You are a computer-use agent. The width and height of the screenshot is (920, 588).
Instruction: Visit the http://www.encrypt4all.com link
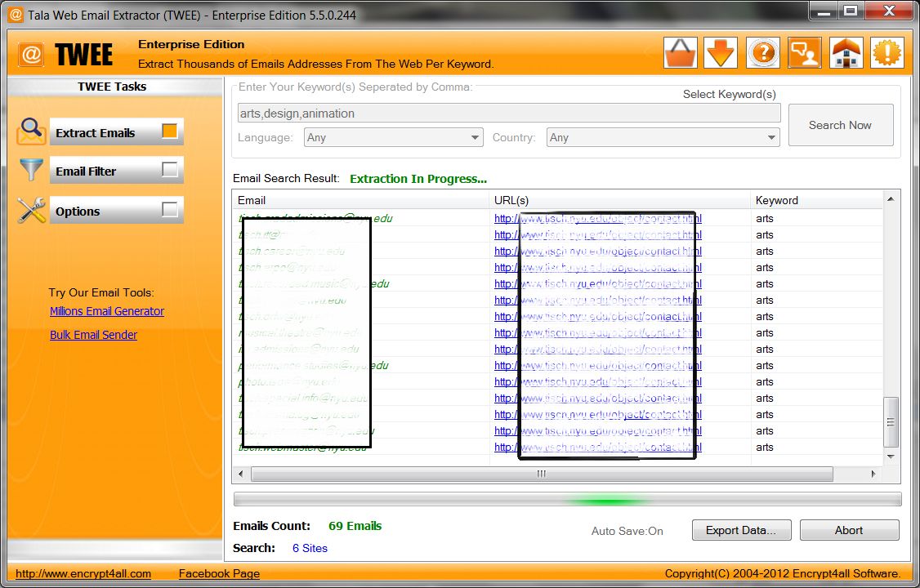(83, 573)
